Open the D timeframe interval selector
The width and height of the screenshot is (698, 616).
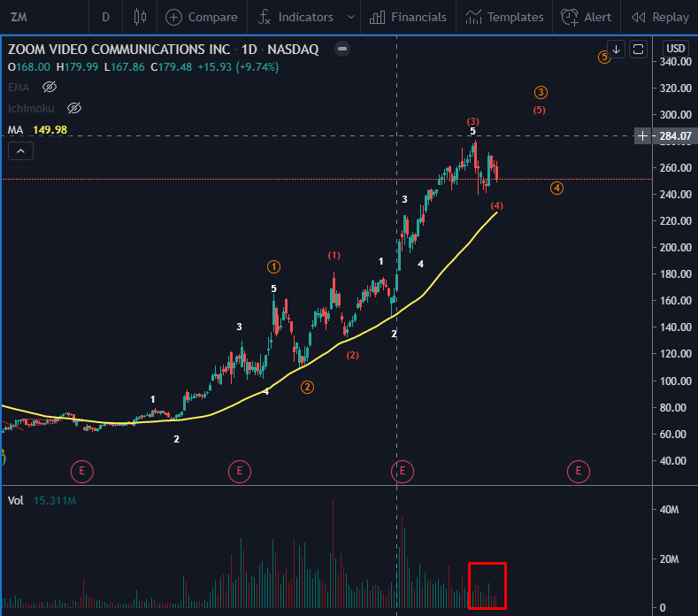(105, 17)
